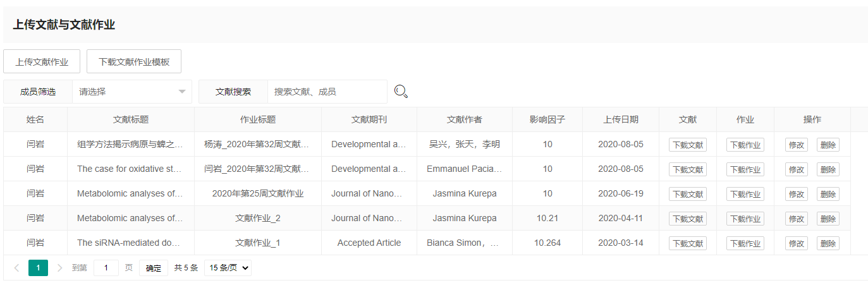Click the 2020-03-14 upload date cell
Image resolution: width=868 pixels, height=290 pixels.
tap(621, 243)
